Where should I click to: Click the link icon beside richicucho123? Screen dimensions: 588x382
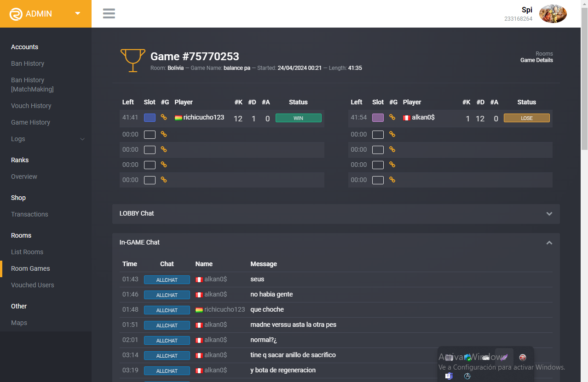164,117
